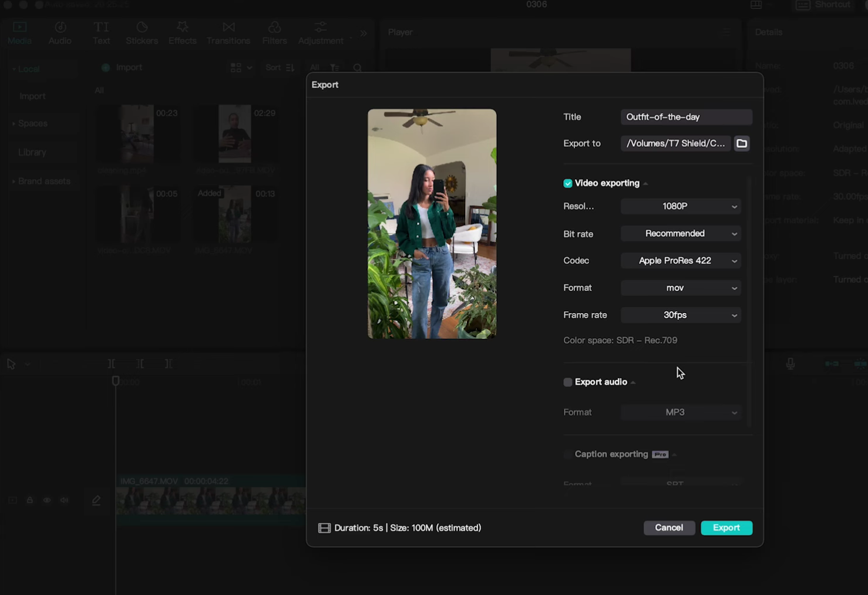Mute the track speaker icon
Viewport: 868px width, 595px height.
tap(65, 500)
